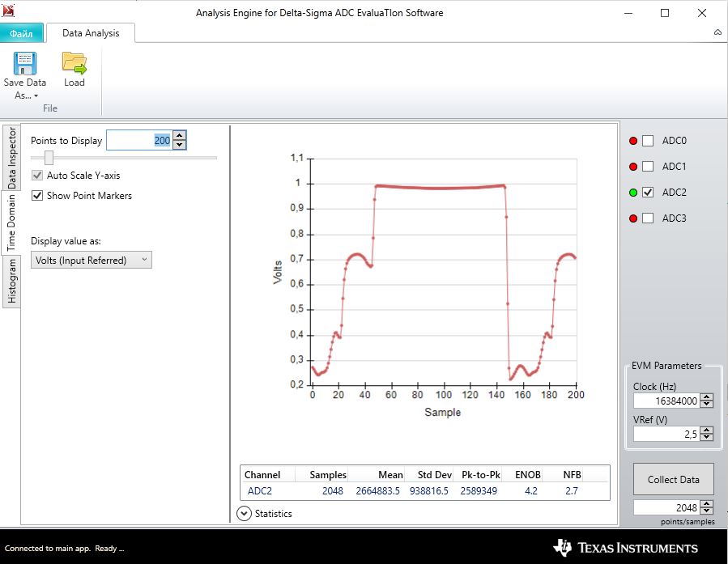The image size is (728, 564).
Task: Switch to the Data Inspector tab
Action: 11,158
